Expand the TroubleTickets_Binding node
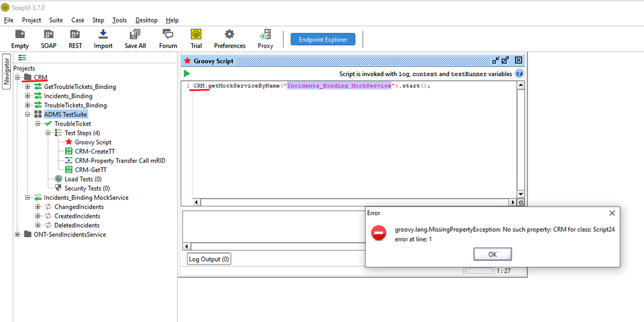The height and width of the screenshot is (322, 644). [28, 106]
